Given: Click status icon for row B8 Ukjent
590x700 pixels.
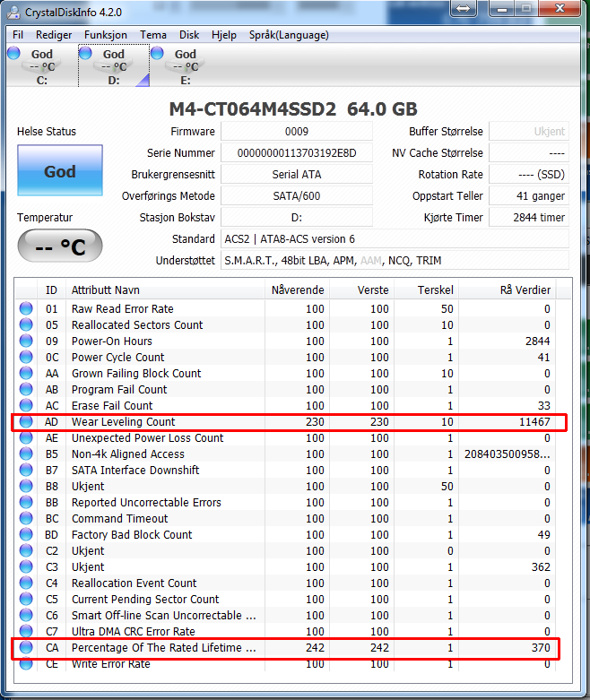Looking at the screenshot, I should pos(26,486).
